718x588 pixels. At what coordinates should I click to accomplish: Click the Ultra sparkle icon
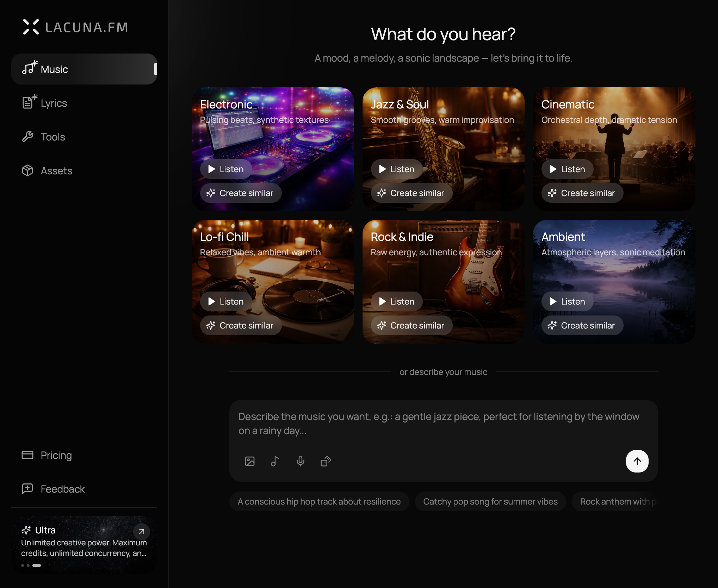[26, 530]
